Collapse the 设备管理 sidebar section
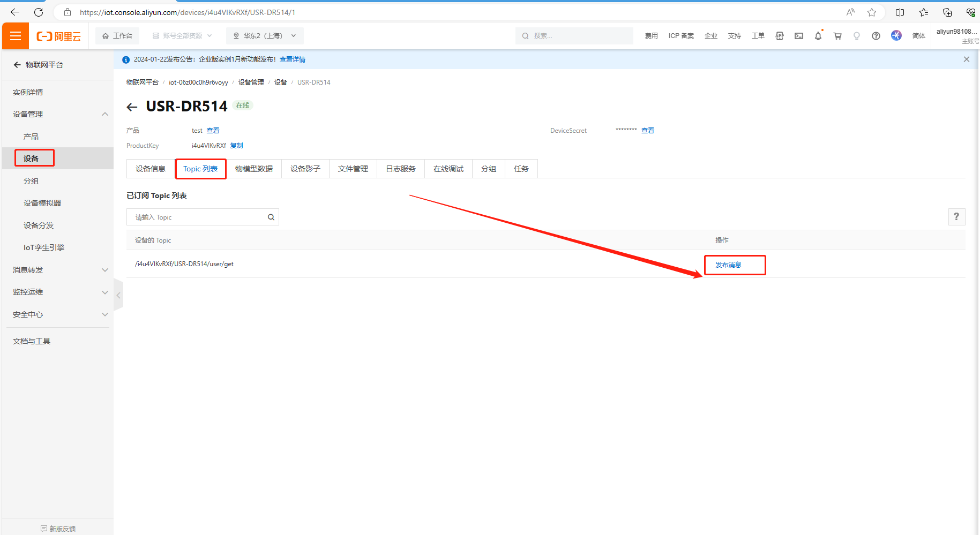 (105, 114)
